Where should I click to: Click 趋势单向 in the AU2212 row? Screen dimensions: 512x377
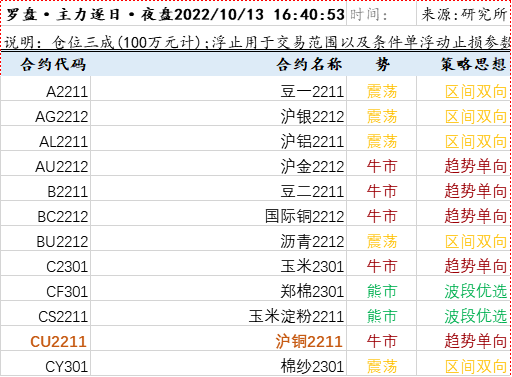coord(476,166)
